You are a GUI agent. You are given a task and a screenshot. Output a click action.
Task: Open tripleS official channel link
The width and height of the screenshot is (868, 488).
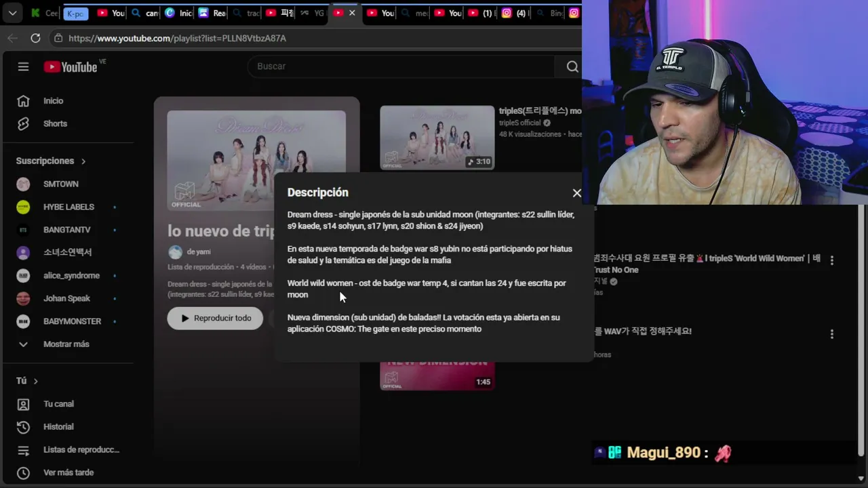click(520, 123)
